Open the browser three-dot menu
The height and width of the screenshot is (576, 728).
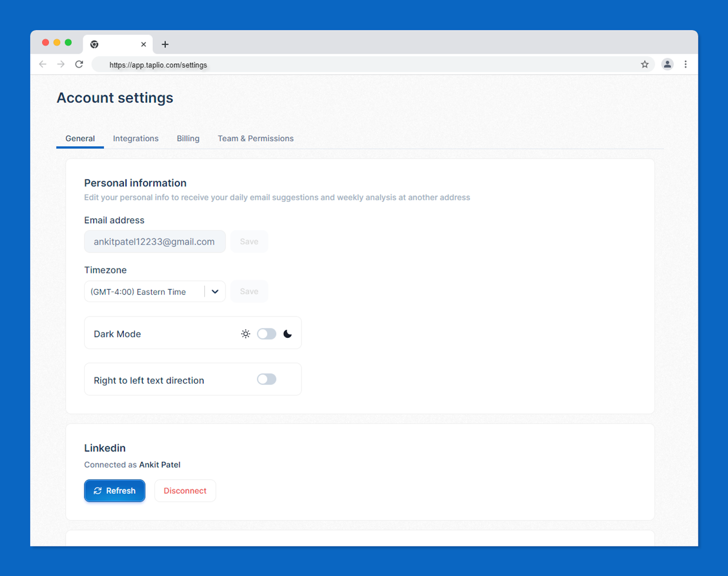click(686, 64)
